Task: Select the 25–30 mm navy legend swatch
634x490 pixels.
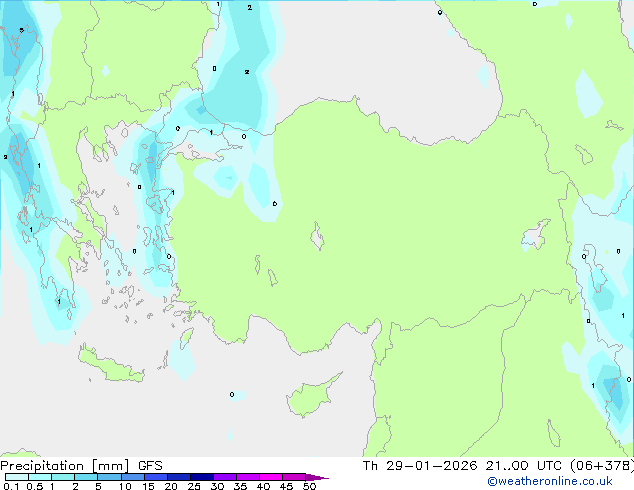Action: pos(201,477)
